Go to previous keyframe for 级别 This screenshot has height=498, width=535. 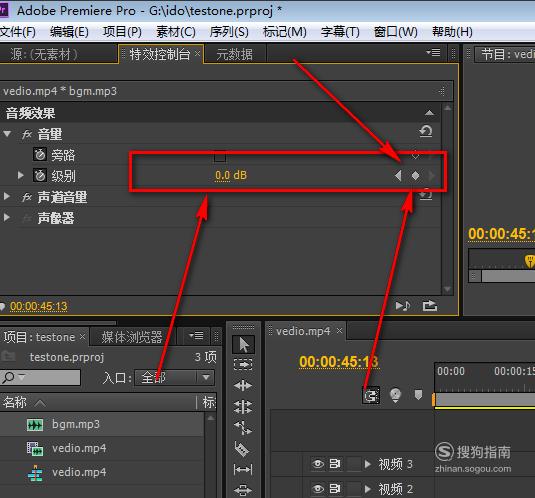click(x=398, y=175)
